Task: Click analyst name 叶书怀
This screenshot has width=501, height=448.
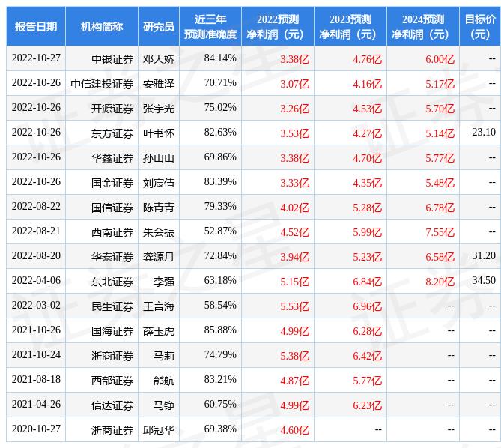Action: (x=159, y=133)
